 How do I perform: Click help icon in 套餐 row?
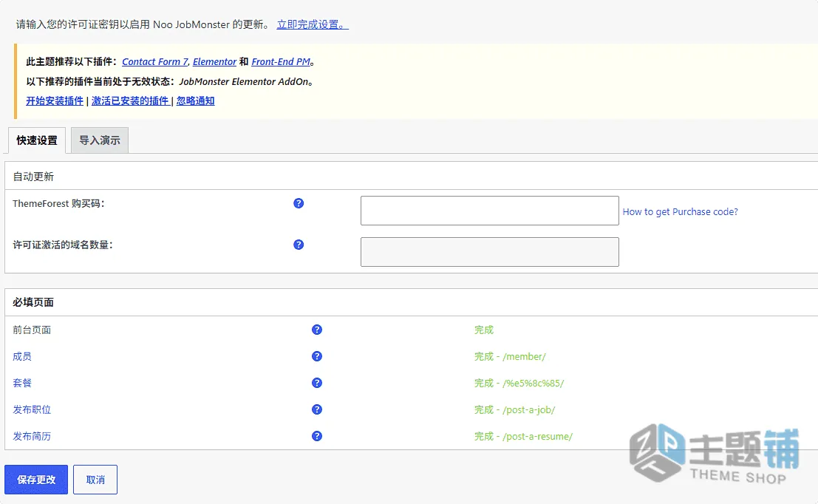click(317, 383)
